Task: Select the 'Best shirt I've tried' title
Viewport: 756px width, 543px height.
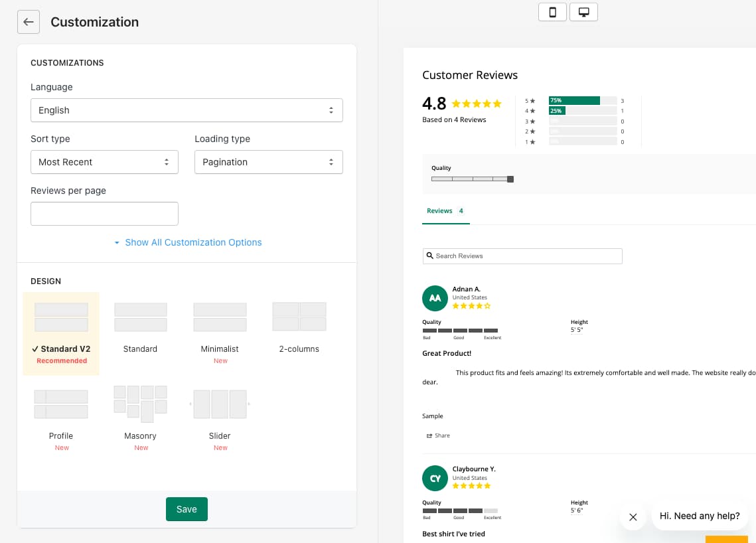Action: coord(454,534)
